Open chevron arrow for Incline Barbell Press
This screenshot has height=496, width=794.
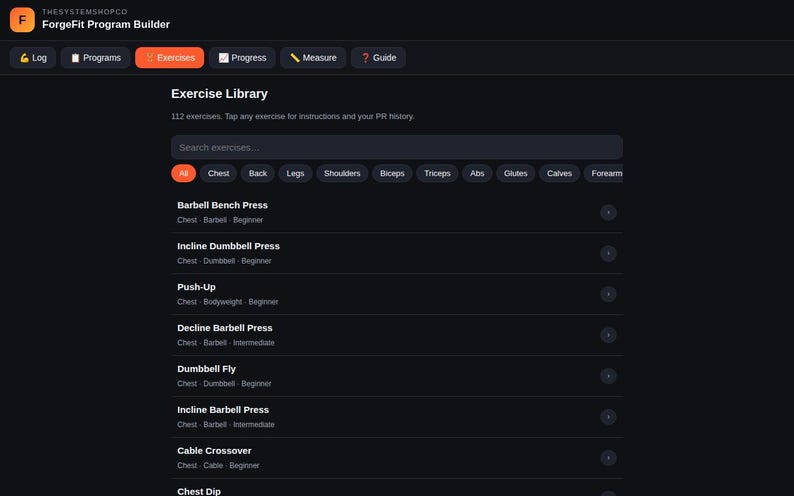tap(608, 417)
